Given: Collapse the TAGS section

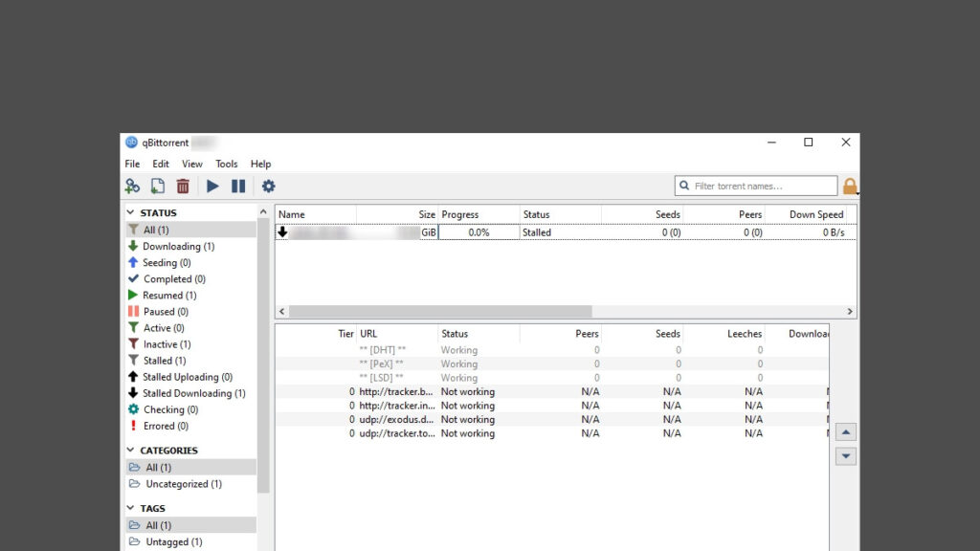Looking at the screenshot, I should click(128, 508).
